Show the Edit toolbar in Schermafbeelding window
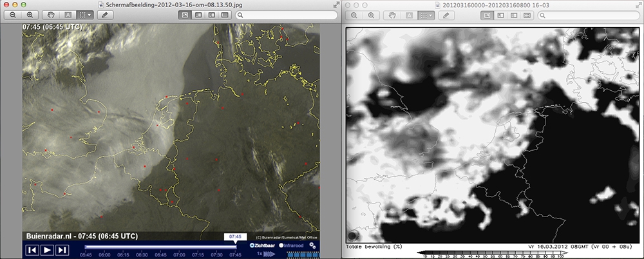This screenshot has height=259, width=644. click(105, 15)
